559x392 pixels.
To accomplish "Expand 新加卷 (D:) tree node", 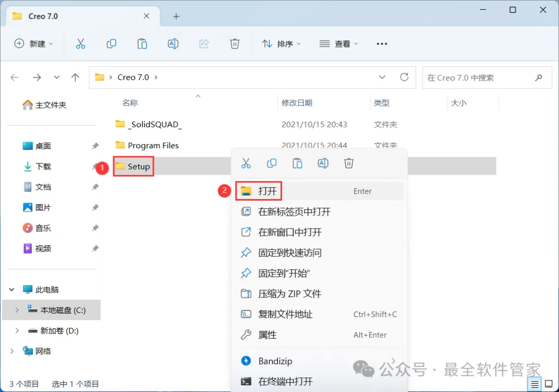I will coord(17,331).
